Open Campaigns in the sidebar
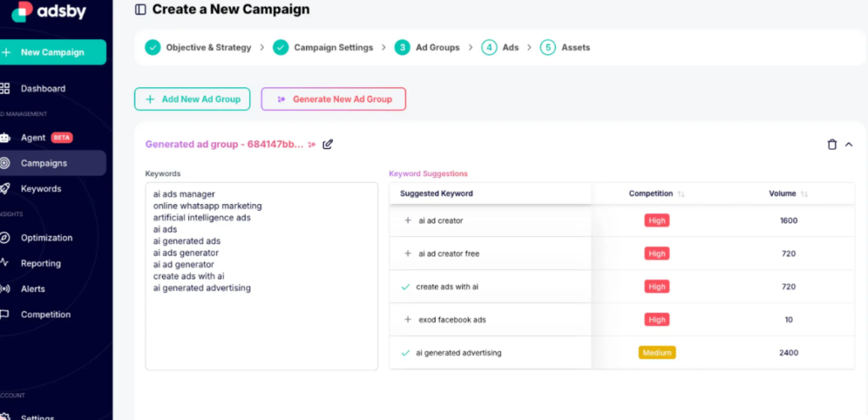 pos(44,163)
